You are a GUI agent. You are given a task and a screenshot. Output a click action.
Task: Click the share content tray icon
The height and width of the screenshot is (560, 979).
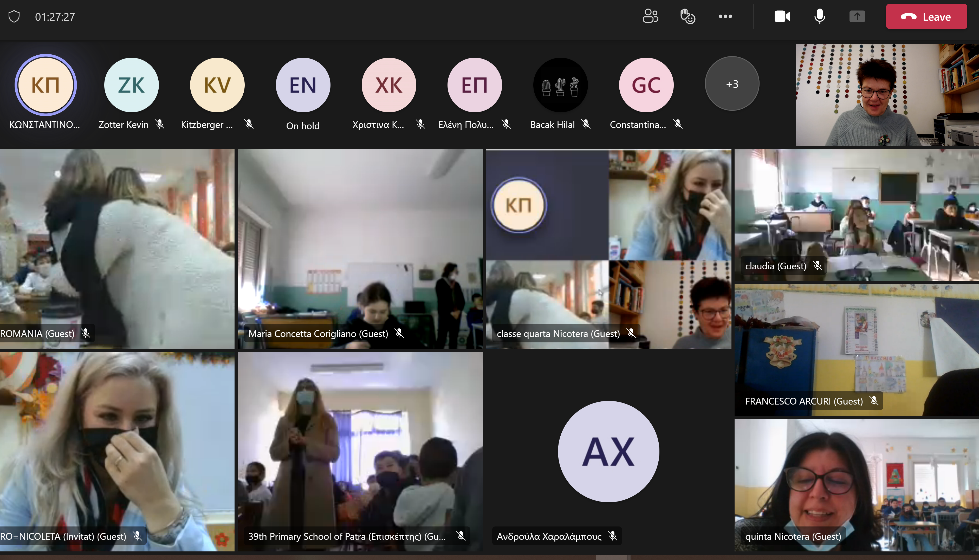tap(857, 17)
